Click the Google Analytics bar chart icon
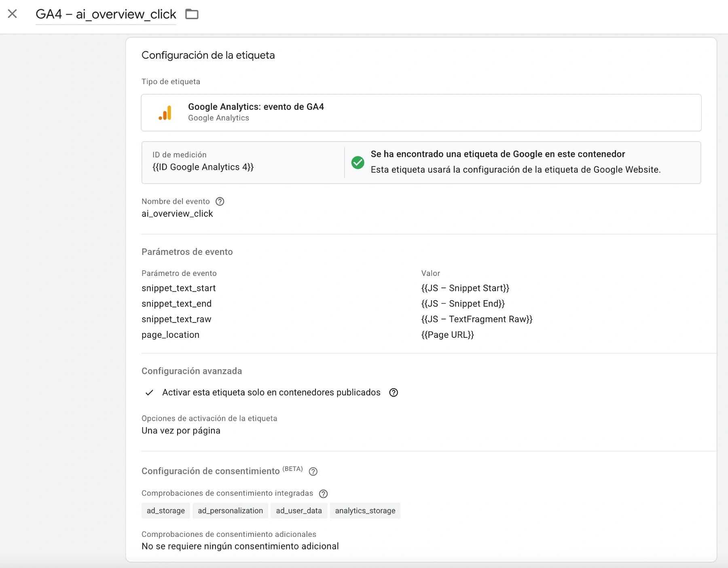The image size is (728, 568). point(165,112)
